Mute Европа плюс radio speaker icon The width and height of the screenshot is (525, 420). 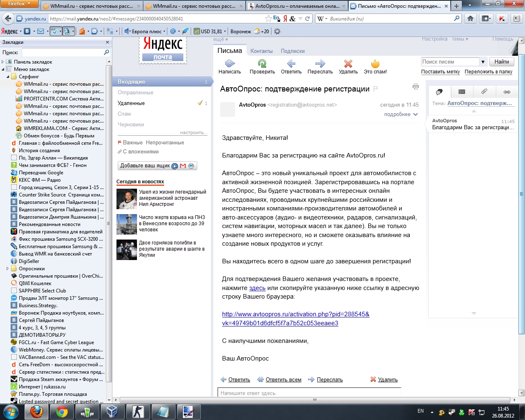(x=128, y=31)
